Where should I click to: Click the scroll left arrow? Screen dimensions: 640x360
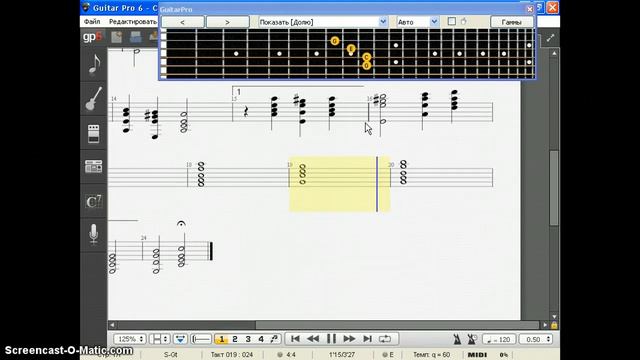112,325
